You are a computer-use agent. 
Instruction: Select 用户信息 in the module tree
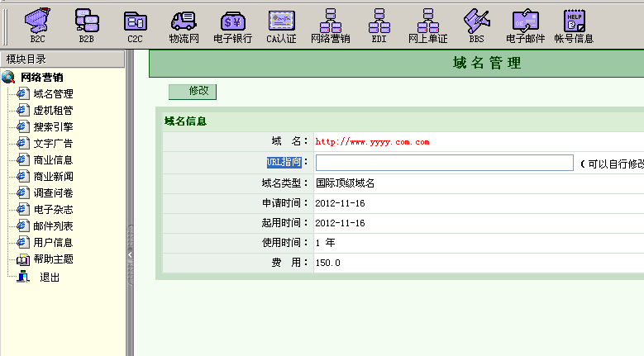[x=54, y=242]
